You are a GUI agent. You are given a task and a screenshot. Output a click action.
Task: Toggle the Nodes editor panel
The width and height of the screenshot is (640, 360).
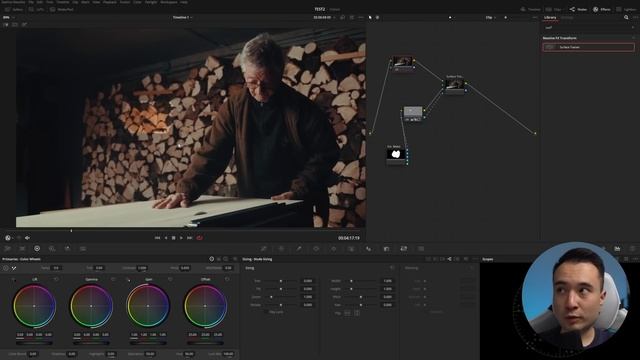tap(578, 9)
